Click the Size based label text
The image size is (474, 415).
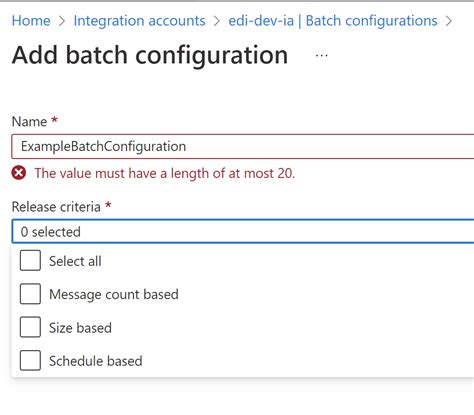click(x=80, y=328)
